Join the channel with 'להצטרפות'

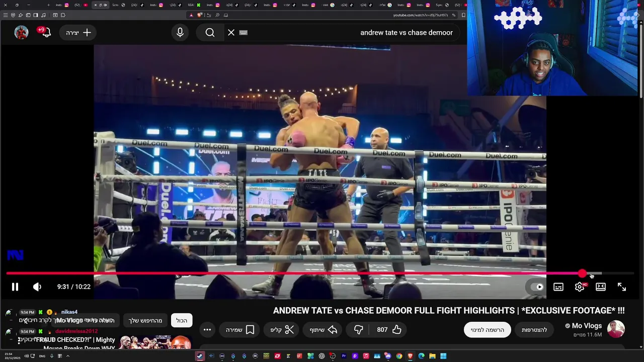click(x=534, y=330)
